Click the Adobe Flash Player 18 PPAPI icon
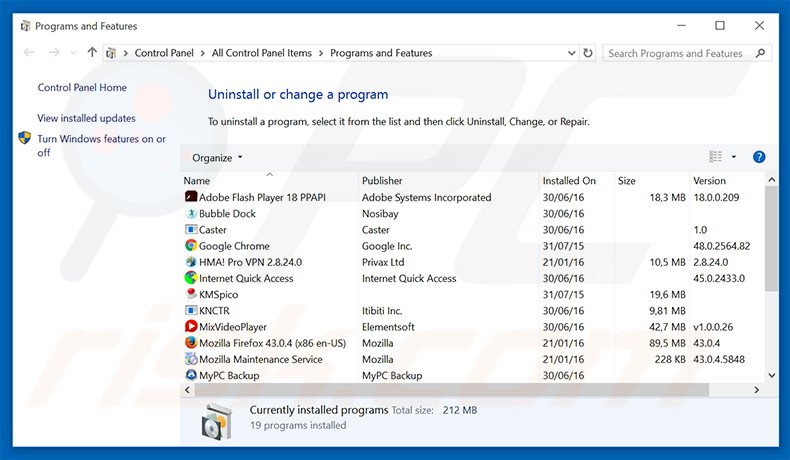This screenshot has height=460, width=790. point(191,198)
